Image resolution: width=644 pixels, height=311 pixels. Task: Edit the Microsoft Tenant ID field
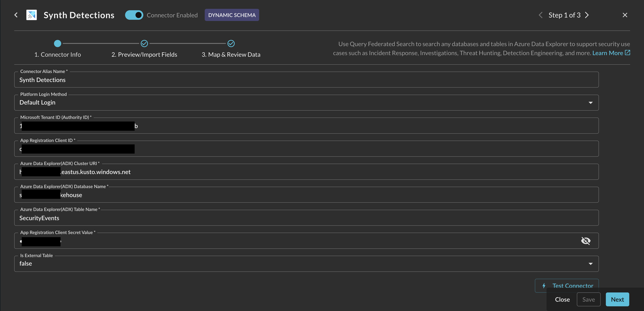[x=307, y=126]
